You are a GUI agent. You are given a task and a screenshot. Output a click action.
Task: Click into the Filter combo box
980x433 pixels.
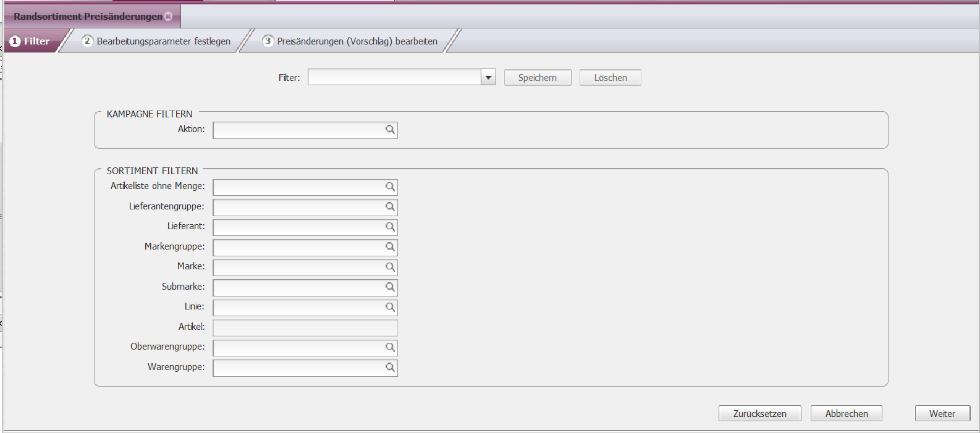[x=394, y=77]
